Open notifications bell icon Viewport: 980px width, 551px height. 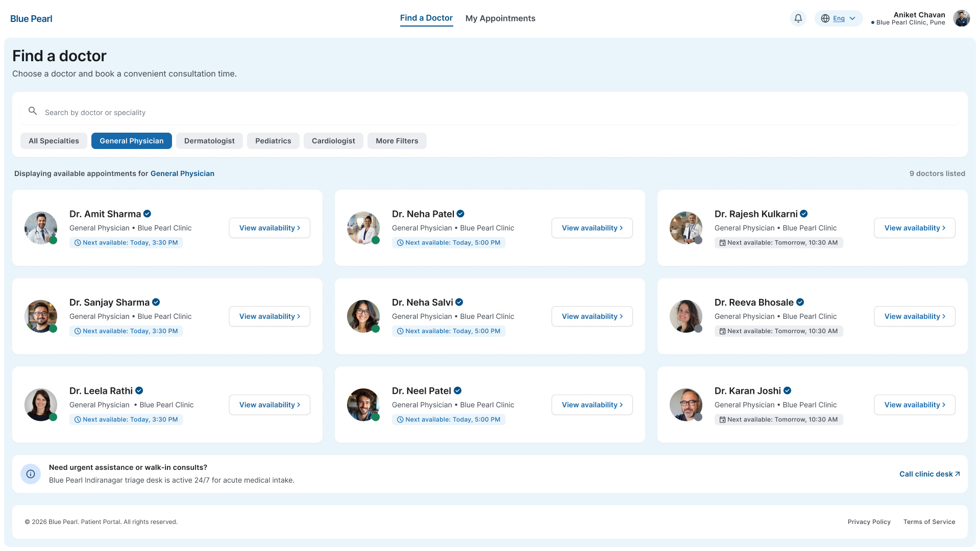point(798,18)
